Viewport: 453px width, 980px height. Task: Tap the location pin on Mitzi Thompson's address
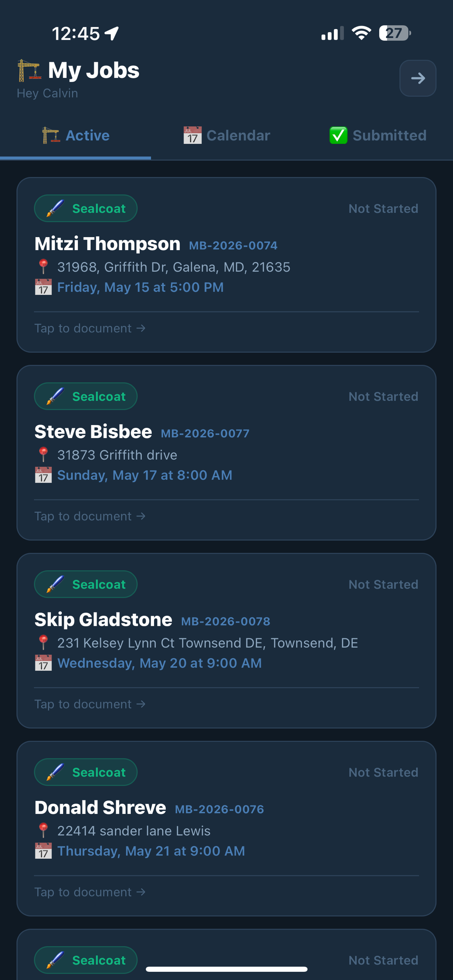43,267
